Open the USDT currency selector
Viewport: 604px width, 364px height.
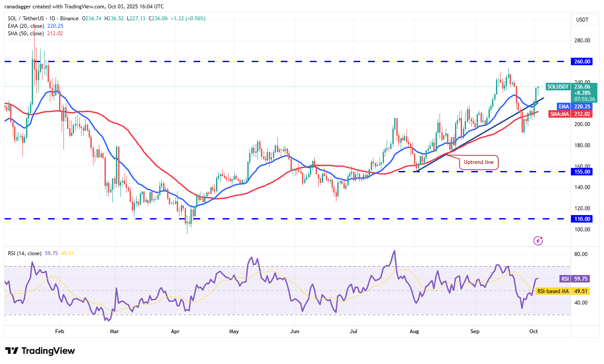click(x=585, y=19)
